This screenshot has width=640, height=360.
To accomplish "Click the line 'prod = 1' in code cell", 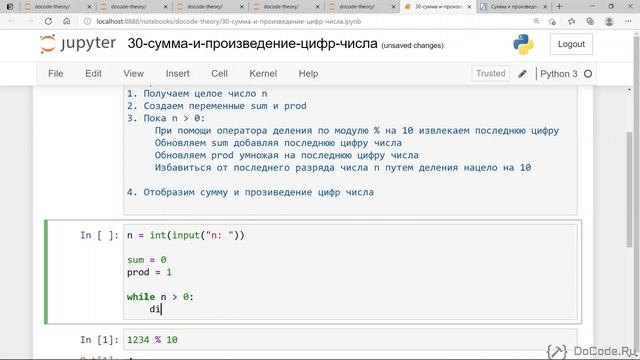I will [149, 272].
